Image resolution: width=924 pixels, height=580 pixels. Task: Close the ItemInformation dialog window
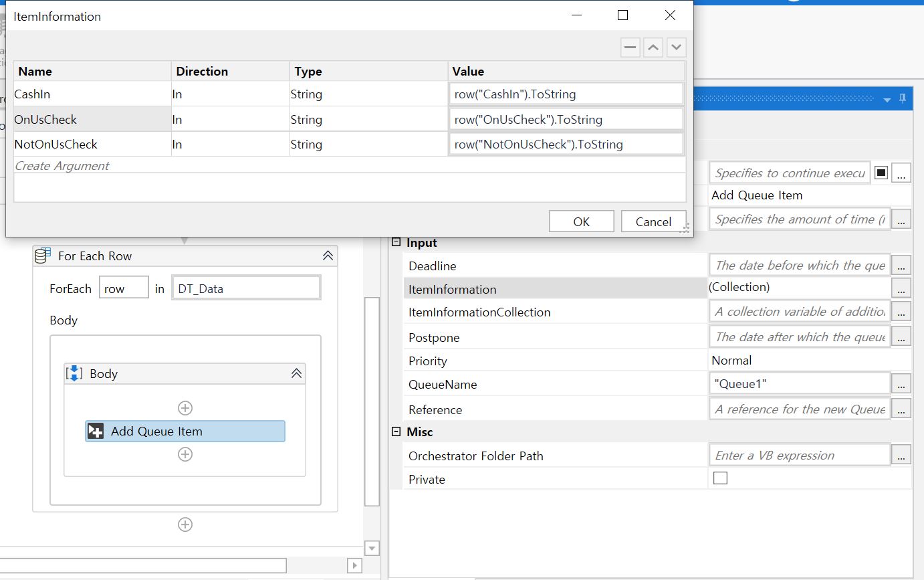coord(669,15)
